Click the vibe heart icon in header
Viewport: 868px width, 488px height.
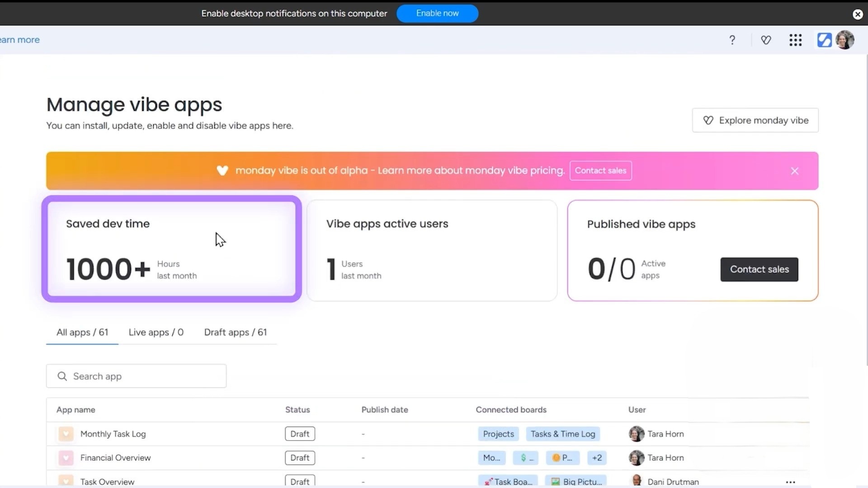click(766, 40)
